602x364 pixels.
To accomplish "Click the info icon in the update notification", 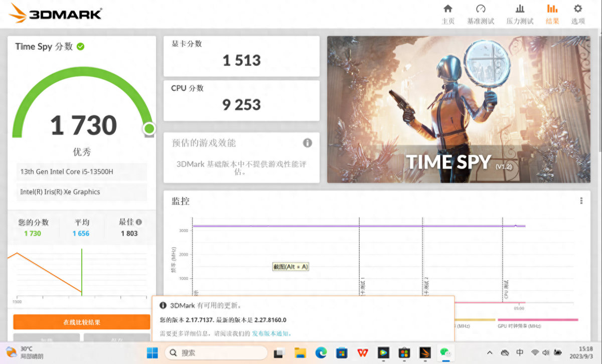I will coord(163,305).
